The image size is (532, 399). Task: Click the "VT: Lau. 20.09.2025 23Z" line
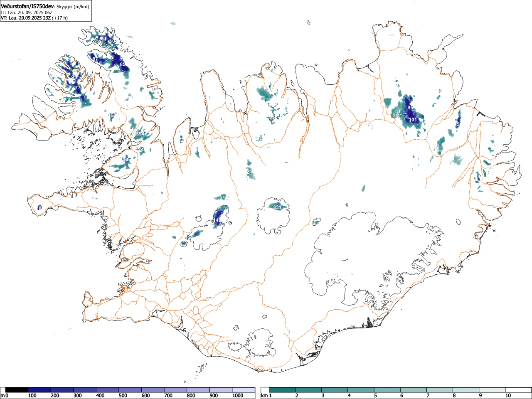(26, 18)
